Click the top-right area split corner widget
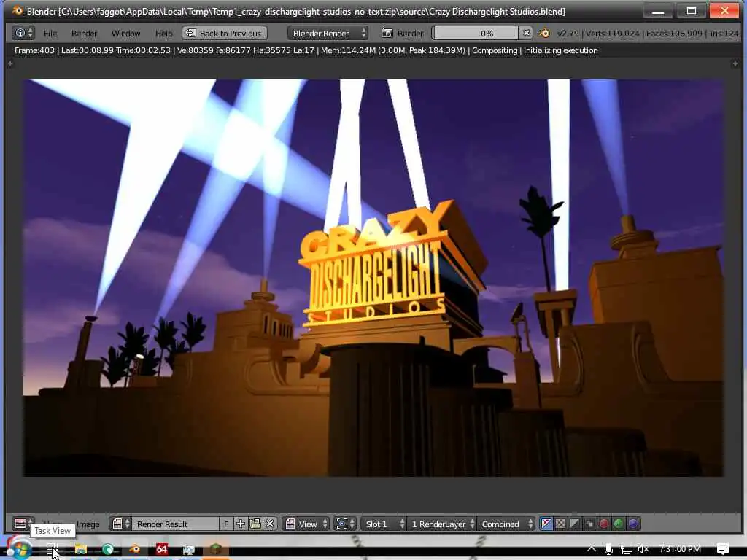 [x=735, y=63]
